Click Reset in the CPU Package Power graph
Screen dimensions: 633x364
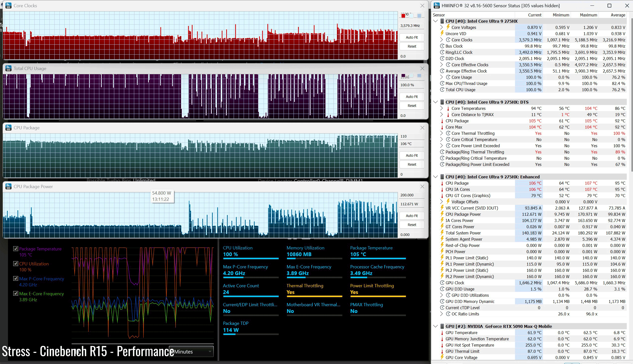tap(412, 224)
